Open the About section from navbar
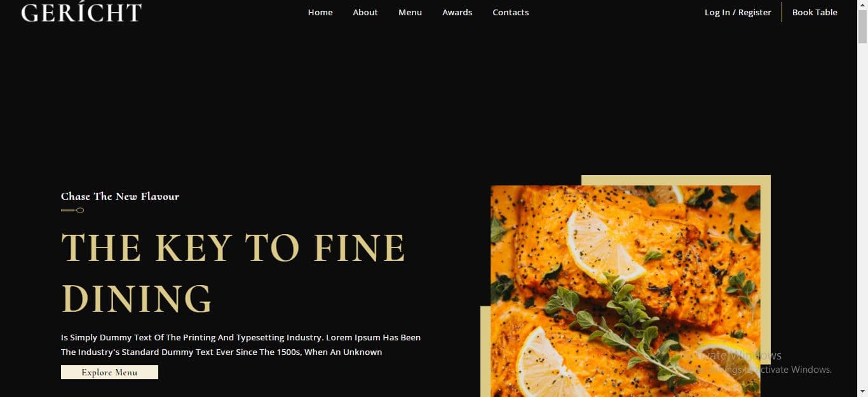This screenshot has height=397, width=868. pos(365,12)
